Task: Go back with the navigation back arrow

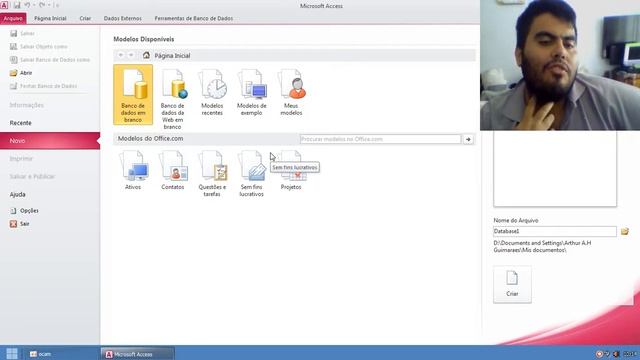Action: point(121,55)
